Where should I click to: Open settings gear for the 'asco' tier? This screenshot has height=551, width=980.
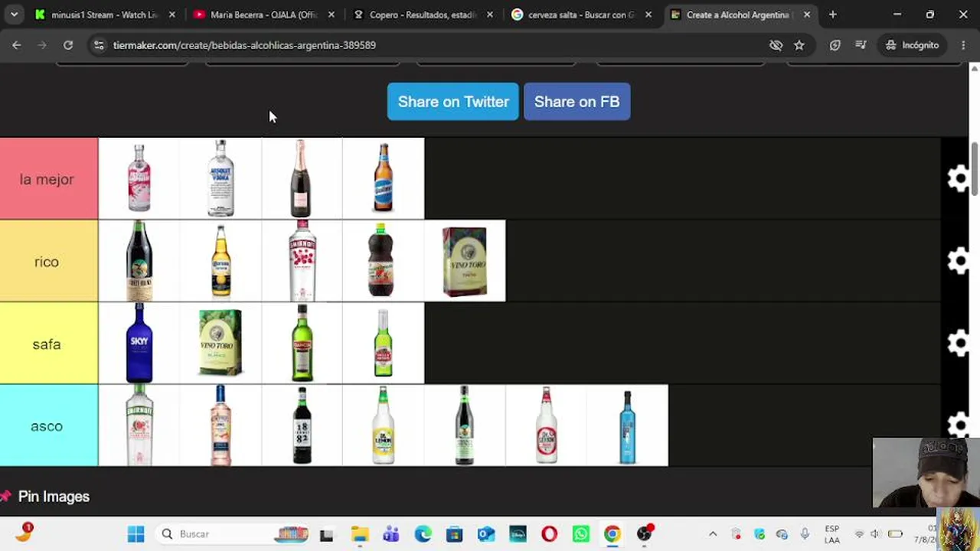coord(958,425)
